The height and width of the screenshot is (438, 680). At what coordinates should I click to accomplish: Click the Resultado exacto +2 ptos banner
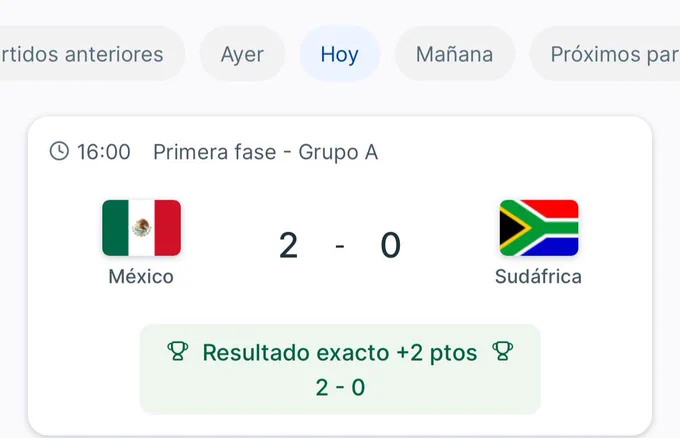click(x=340, y=369)
